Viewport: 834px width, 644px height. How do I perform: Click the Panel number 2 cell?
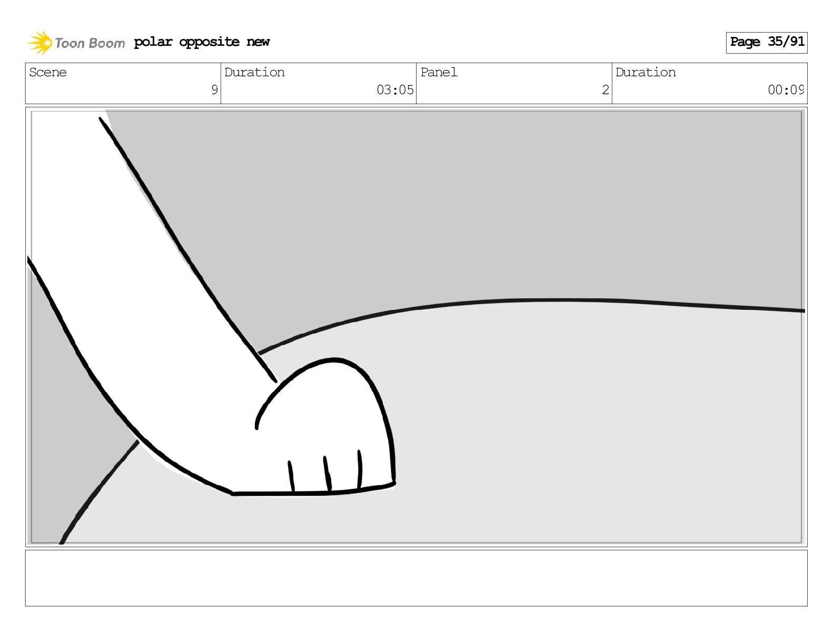[x=514, y=84]
